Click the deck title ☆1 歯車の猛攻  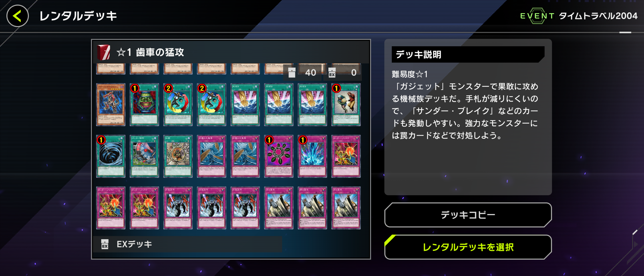150,52
